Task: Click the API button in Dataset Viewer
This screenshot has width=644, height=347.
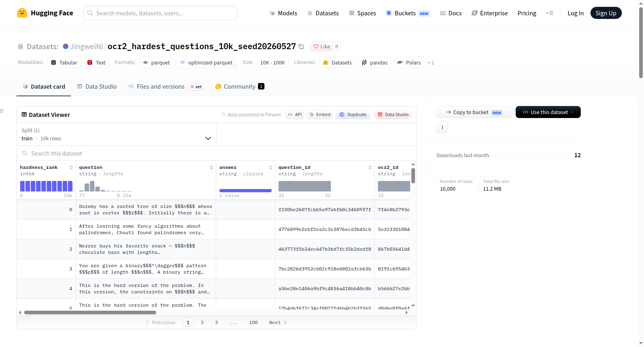Action: (x=295, y=114)
